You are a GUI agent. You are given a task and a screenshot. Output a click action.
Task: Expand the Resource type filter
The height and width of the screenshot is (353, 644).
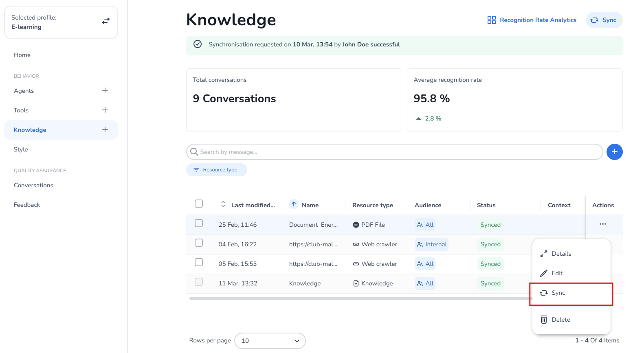point(216,170)
